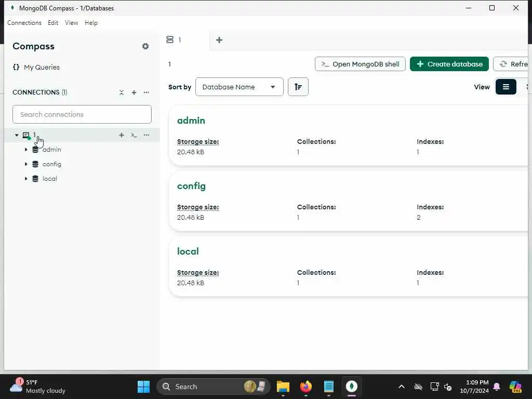
Task: Open shell icon on connection 1 row
Action: (x=134, y=135)
